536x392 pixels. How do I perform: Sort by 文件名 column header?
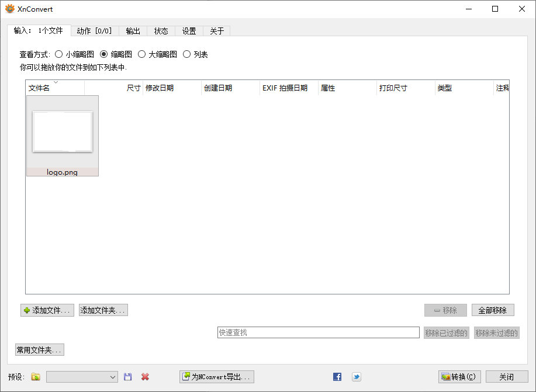55,88
